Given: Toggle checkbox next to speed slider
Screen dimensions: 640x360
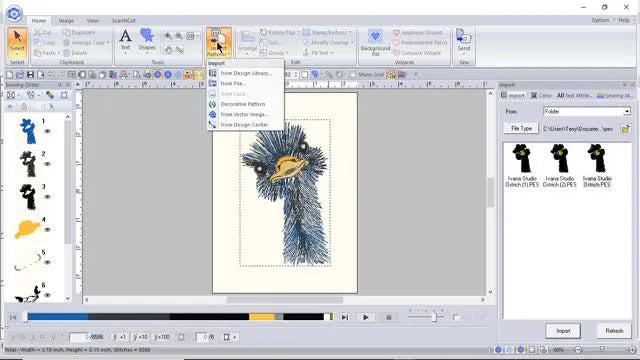Looking at the screenshot, I should point(456,317).
